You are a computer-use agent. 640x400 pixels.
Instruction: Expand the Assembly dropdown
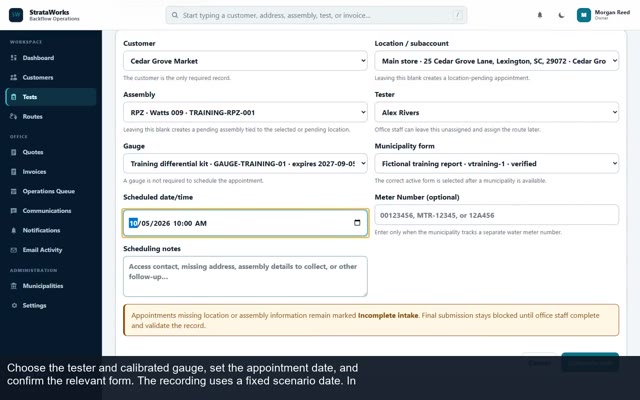pyautogui.click(x=245, y=112)
